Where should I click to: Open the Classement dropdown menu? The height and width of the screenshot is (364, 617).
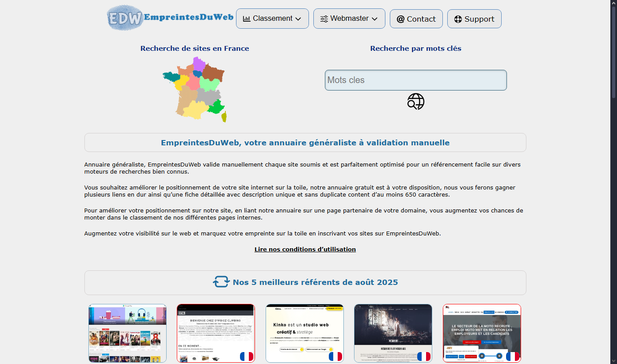click(272, 18)
